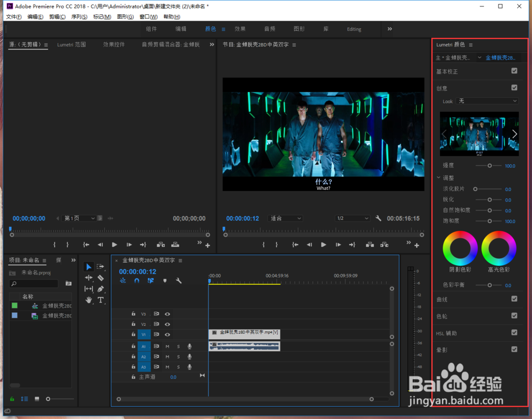Step forward one frame in program monitor
Screen dimensions: 532x419
tap(338, 245)
